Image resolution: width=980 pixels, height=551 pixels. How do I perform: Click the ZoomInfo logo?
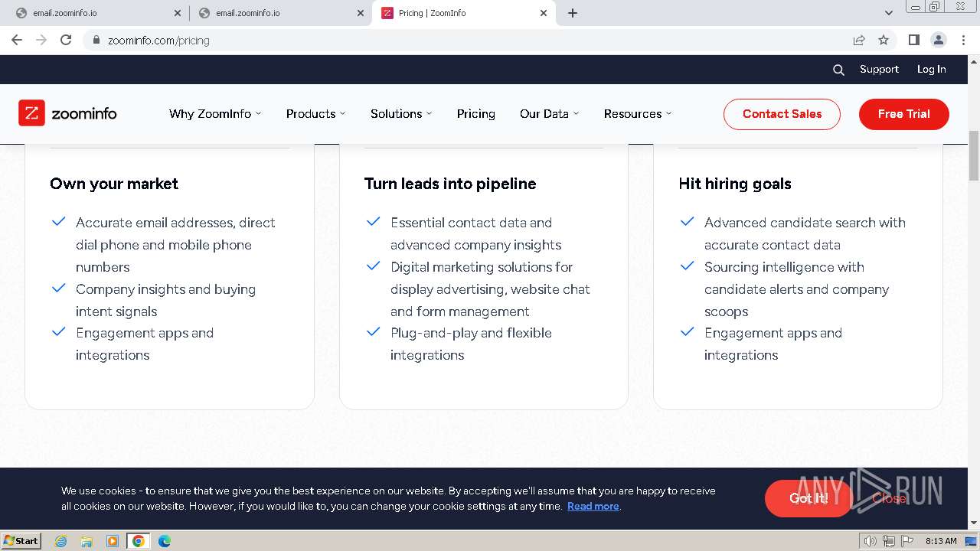pos(67,113)
